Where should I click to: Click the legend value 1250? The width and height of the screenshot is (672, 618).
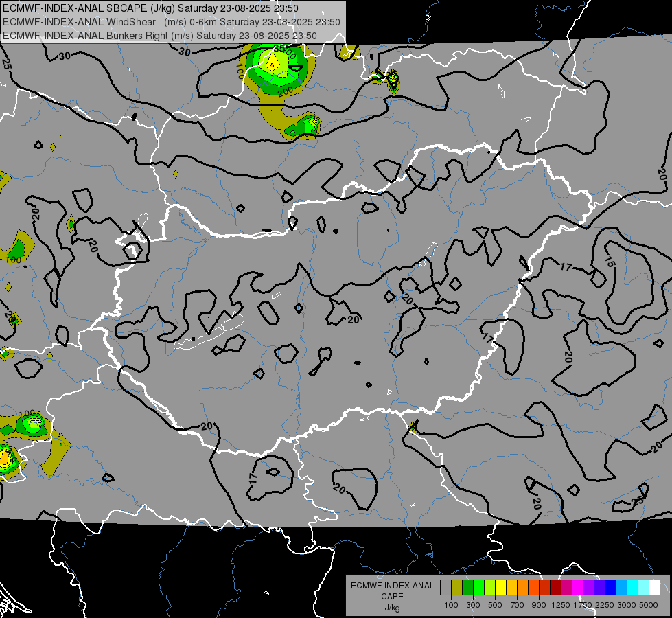561,605
